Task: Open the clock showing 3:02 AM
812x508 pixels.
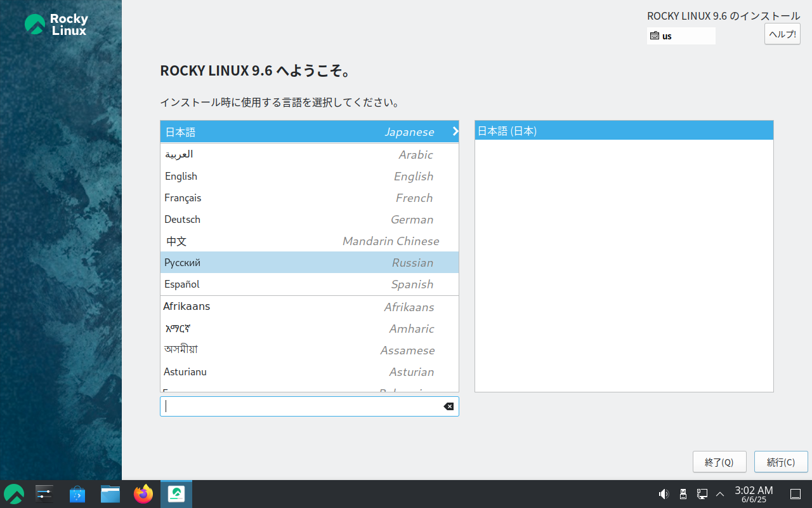Action: [x=754, y=494]
